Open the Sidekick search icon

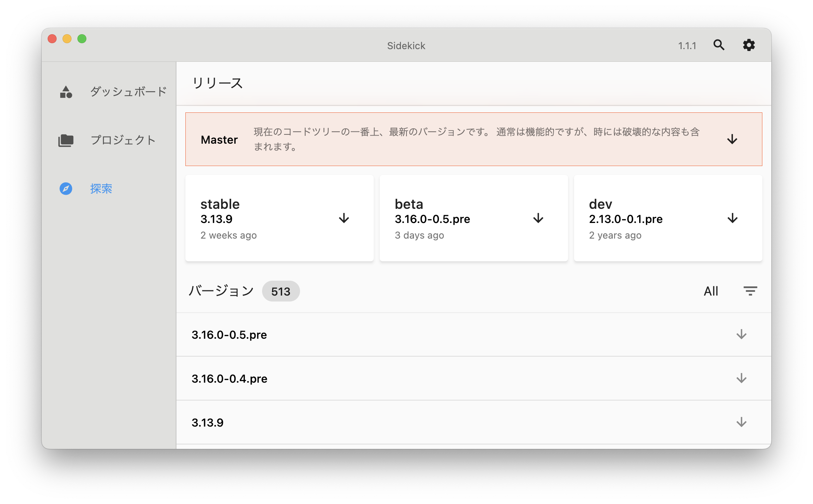pyautogui.click(x=719, y=45)
